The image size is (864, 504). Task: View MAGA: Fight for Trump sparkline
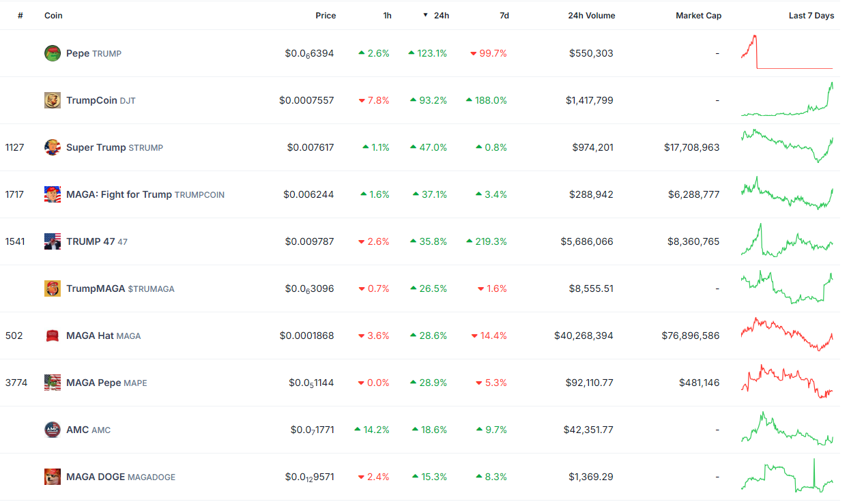[x=787, y=193]
